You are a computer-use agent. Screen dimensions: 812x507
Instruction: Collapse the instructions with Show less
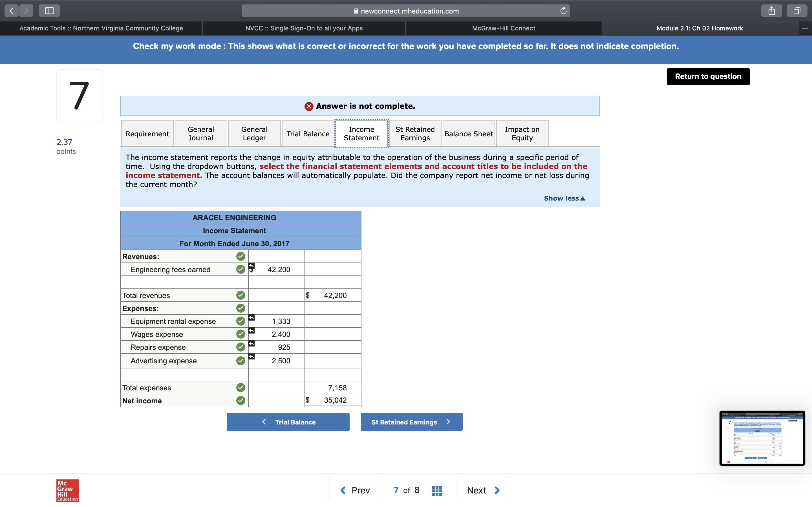tap(564, 198)
